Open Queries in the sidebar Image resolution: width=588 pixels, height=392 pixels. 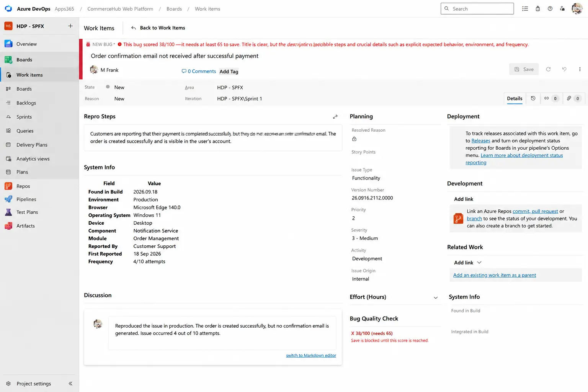click(39, 131)
